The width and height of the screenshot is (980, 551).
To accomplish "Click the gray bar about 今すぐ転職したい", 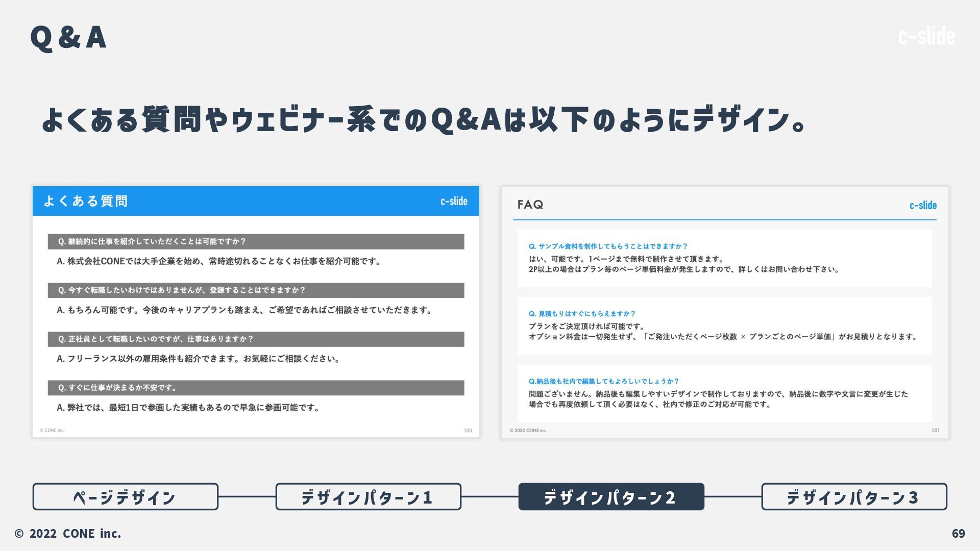I will pyautogui.click(x=256, y=290).
